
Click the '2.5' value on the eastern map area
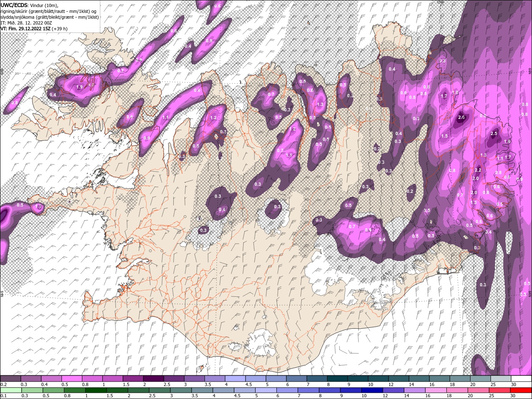[494, 133]
